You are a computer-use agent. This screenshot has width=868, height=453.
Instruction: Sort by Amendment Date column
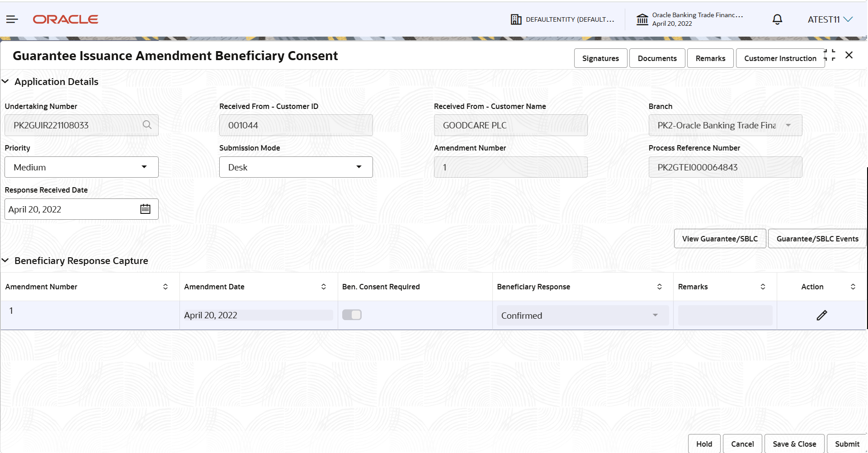(324, 287)
